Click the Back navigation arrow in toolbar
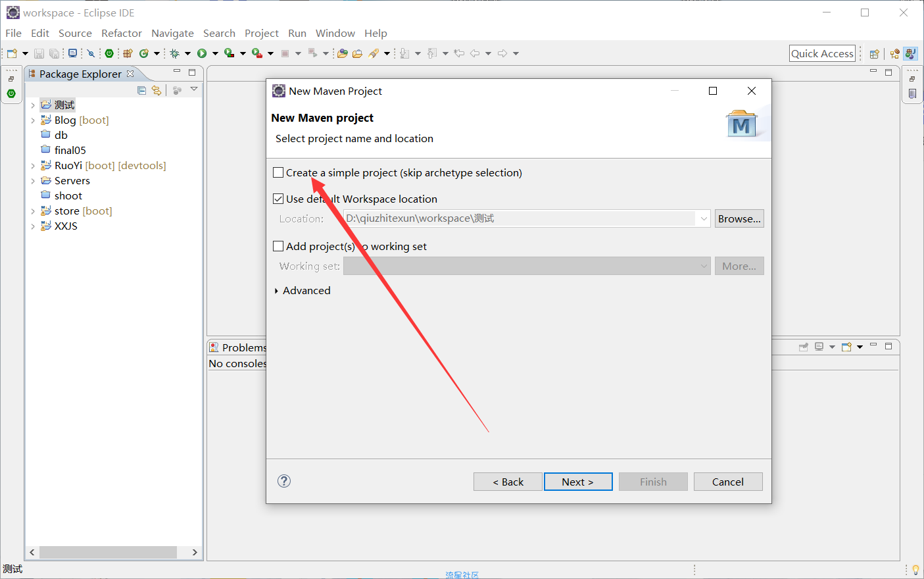The height and width of the screenshot is (579, 924). click(x=474, y=53)
